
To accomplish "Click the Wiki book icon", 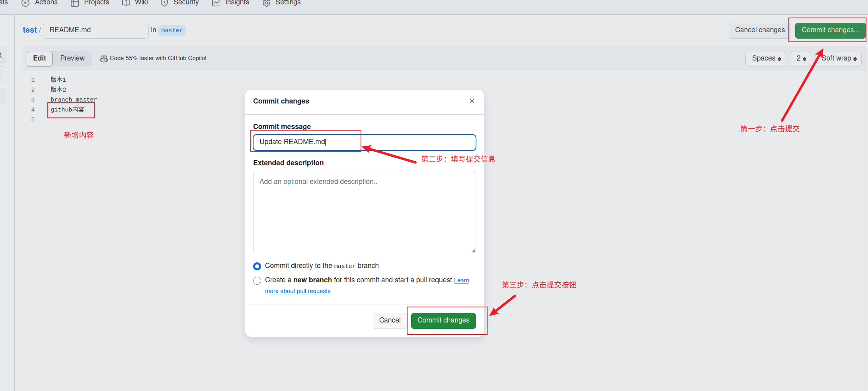I will coord(126,3).
